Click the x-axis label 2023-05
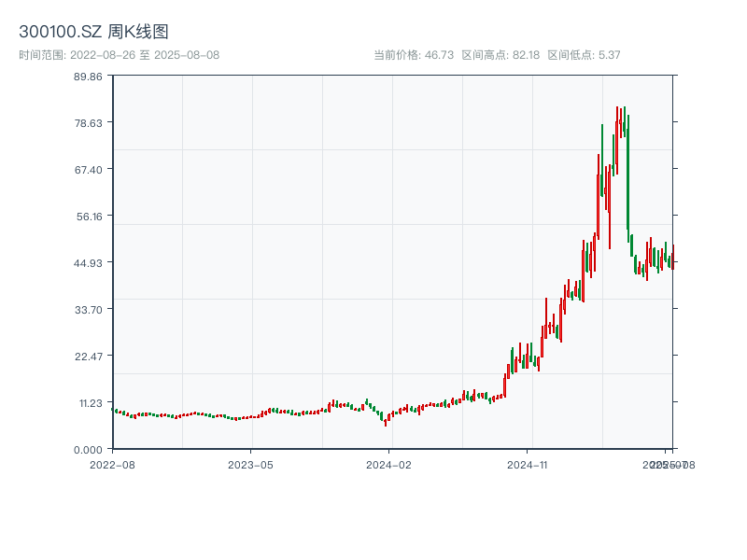This screenshot has height=560, width=747. click(250, 465)
